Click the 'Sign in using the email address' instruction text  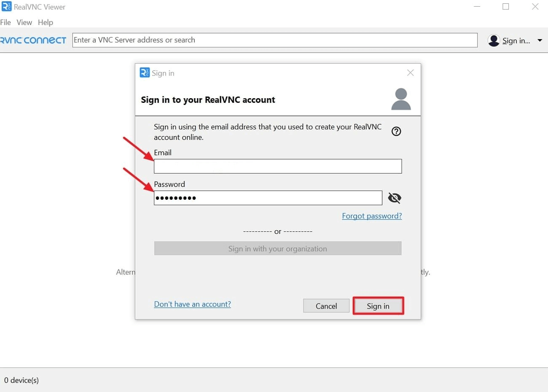click(x=268, y=132)
